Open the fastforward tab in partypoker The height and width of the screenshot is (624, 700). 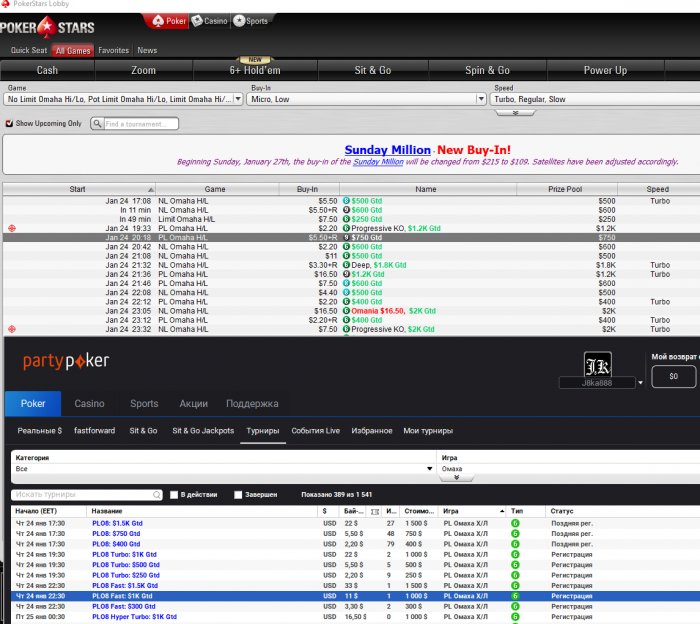[x=94, y=431]
